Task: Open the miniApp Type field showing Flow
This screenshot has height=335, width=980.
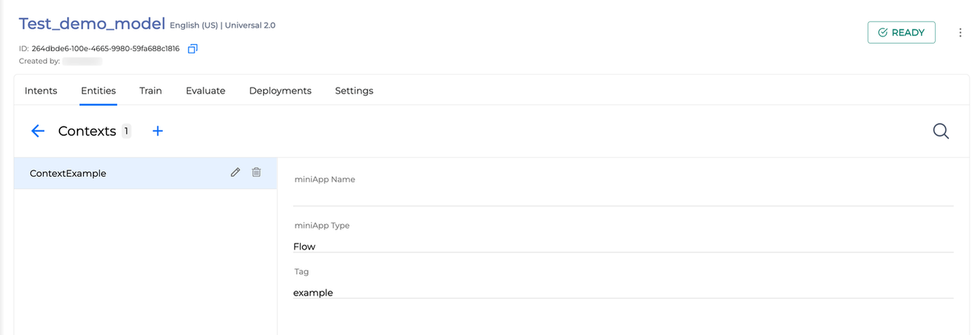Action: [623, 246]
